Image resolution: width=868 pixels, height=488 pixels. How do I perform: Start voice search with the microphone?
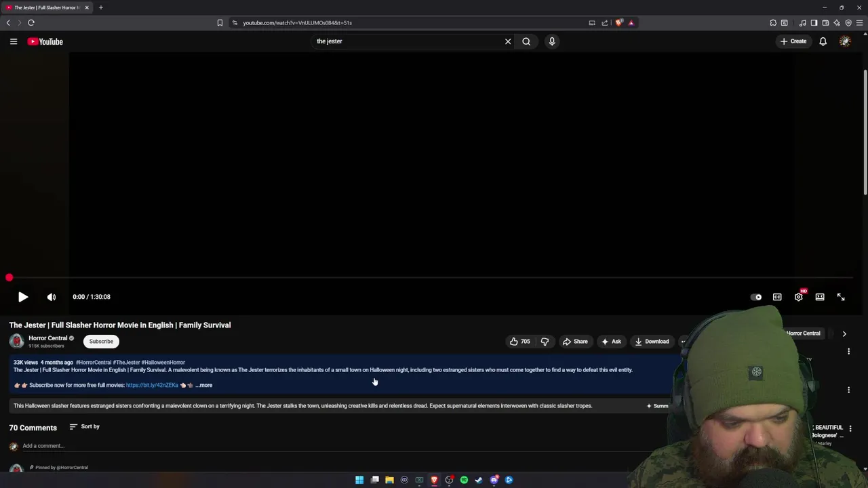coord(552,41)
